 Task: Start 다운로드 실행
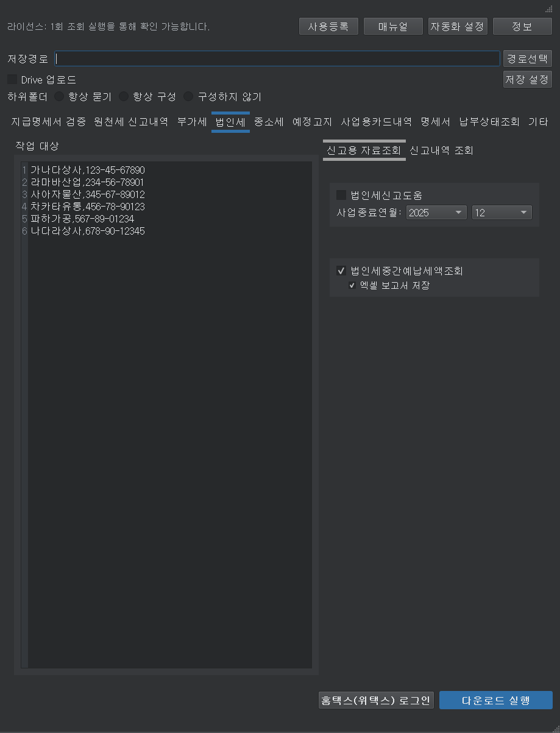496,700
